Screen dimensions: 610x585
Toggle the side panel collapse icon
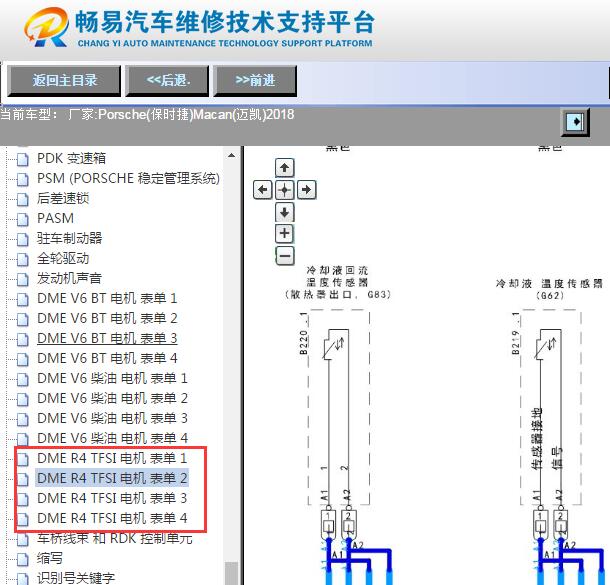(575, 122)
